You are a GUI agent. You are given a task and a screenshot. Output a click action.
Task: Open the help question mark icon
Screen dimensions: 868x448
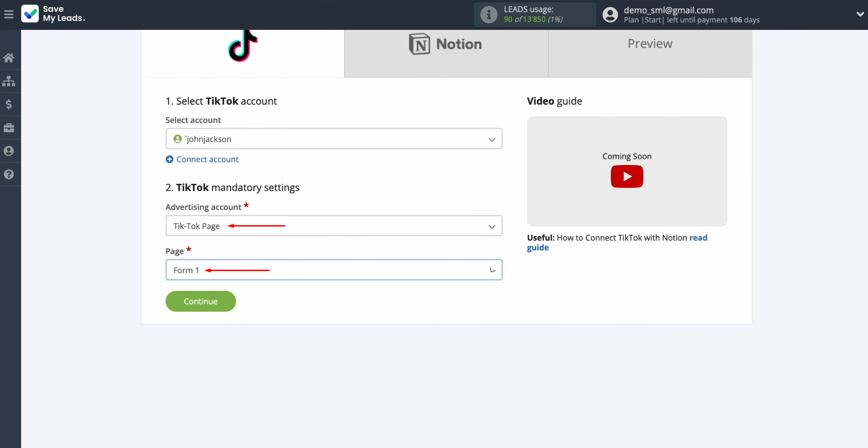click(9, 175)
